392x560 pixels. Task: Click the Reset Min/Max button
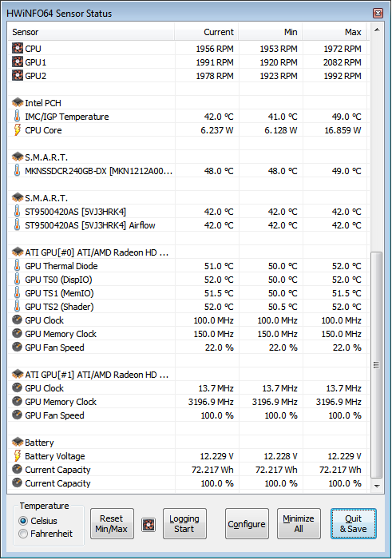(112, 523)
